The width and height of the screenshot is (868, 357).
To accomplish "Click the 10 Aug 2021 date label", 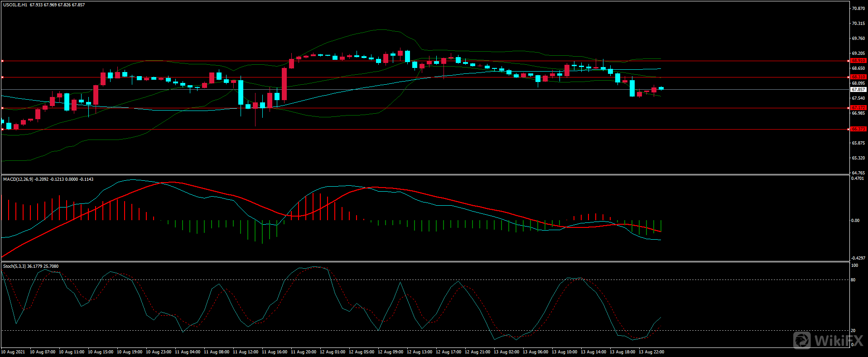I will (14, 352).
